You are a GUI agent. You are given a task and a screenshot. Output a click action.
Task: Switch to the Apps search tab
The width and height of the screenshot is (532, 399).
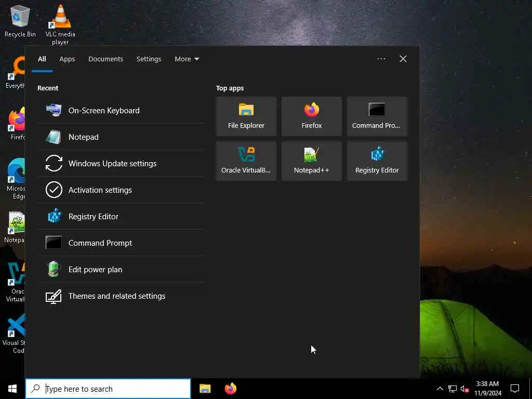pyautogui.click(x=67, y=59)
